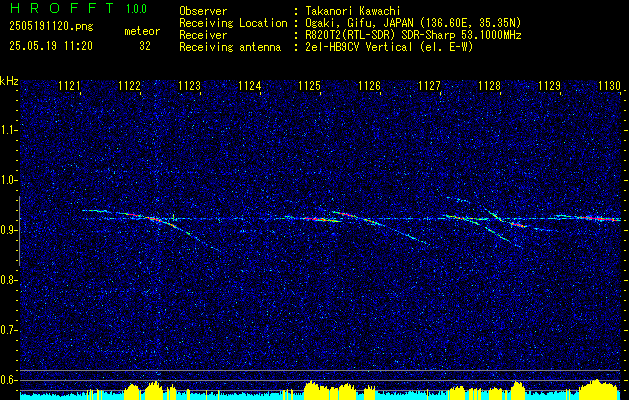The width and height of the screenshot is (629, 400).
Task: Click the Observer label
Action: [203, 11]
